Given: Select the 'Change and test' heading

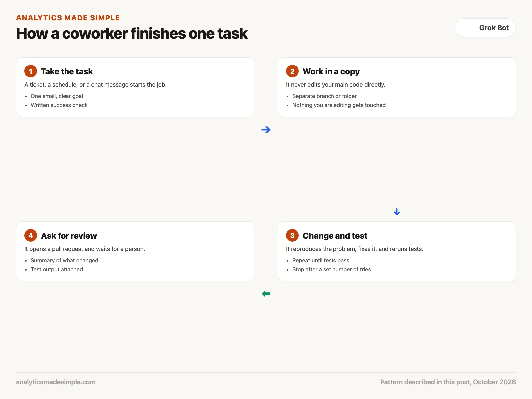Looking at the screenshot, I should (335, 236).
